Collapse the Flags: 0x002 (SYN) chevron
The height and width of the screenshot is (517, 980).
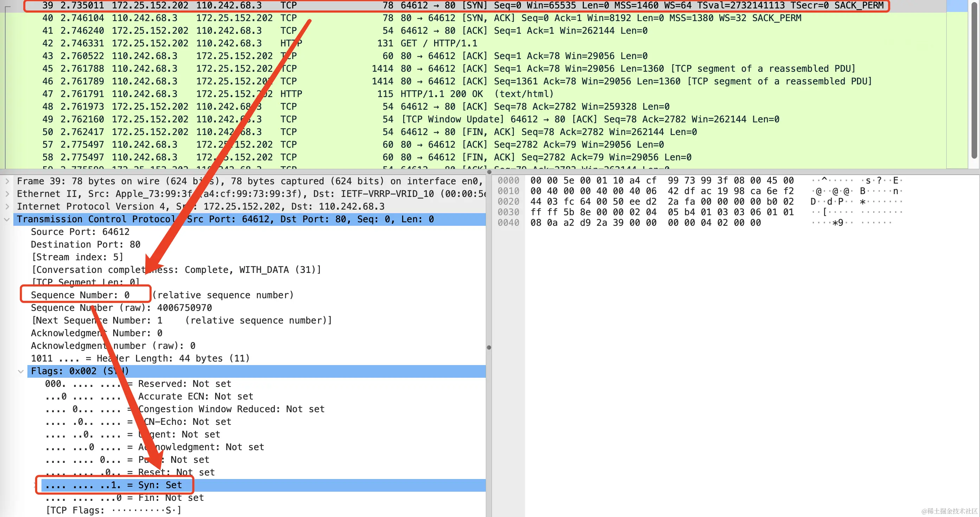click(21, 371)
